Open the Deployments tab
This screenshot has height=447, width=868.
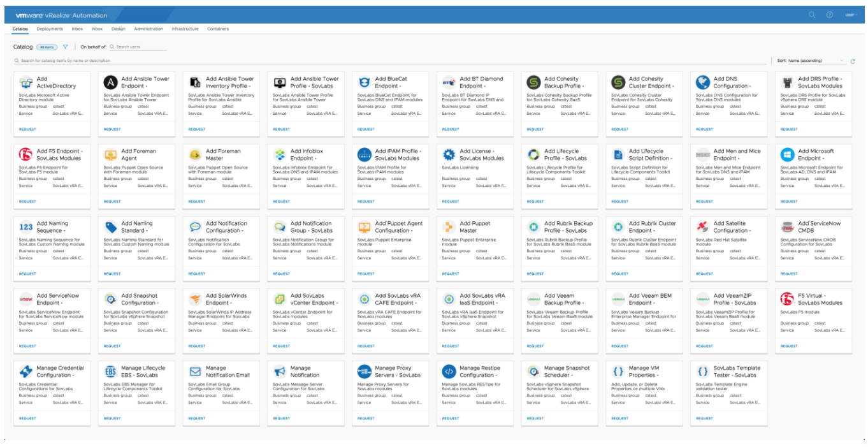50,29
